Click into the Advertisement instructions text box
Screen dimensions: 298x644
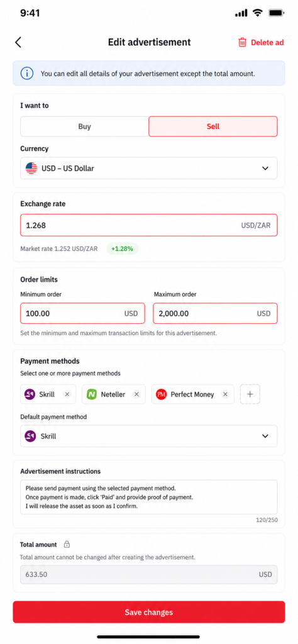point(149,497)
